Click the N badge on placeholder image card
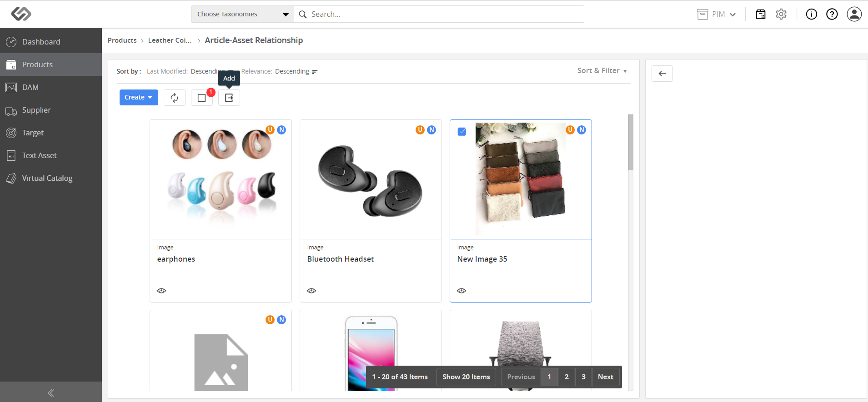The height and width of the screenshot is (402, 868). [282, 320]
